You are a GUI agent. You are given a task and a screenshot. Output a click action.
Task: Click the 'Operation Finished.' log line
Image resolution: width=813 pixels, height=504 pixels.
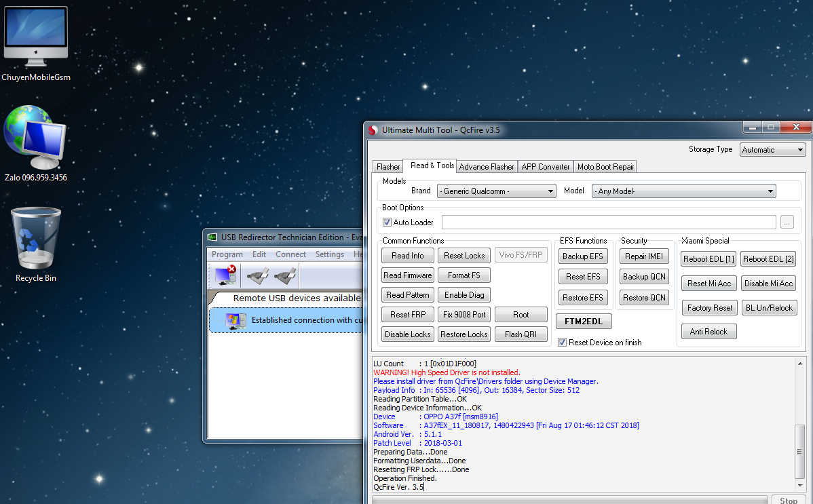pyautogui.click(x=405, y=479)
